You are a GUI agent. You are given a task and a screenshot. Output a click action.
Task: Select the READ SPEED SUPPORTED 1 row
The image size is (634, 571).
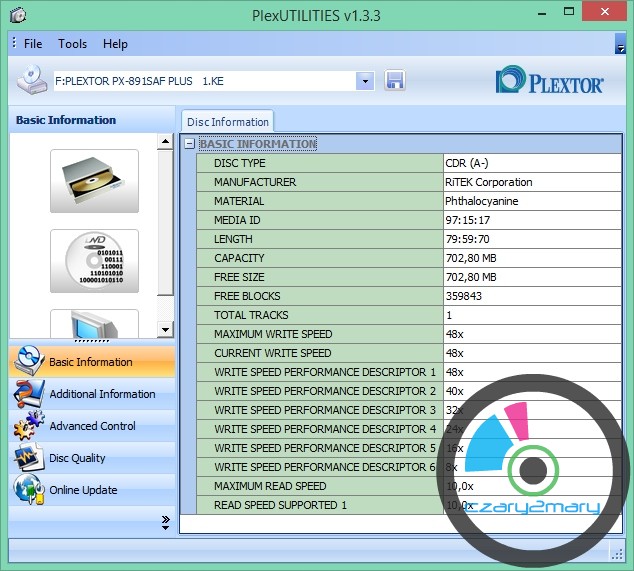point(409,505)
